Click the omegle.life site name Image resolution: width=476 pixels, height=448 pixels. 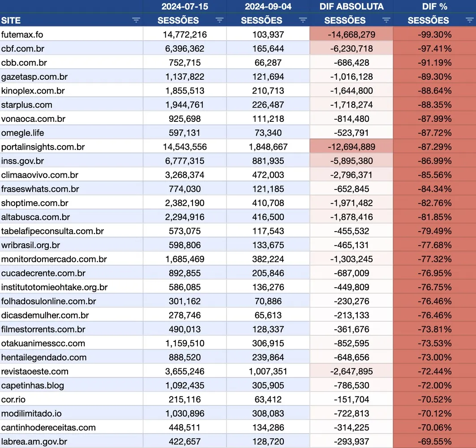tap(21, 132)
